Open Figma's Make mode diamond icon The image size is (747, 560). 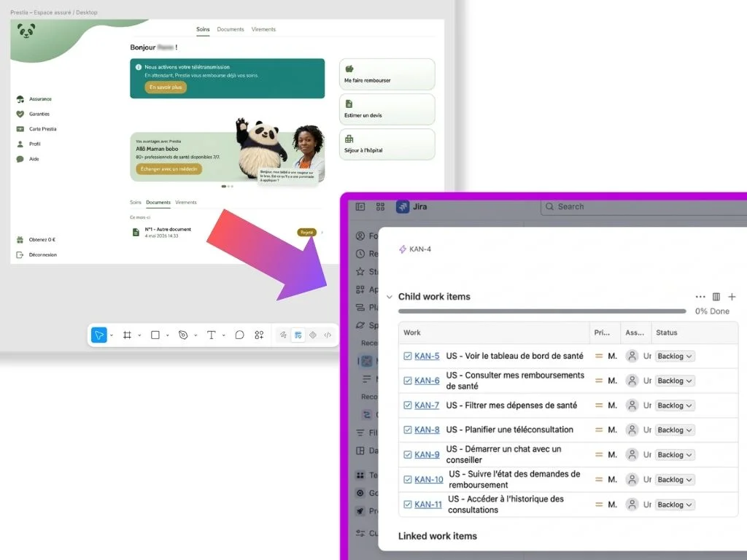click(x=313, y=335)
